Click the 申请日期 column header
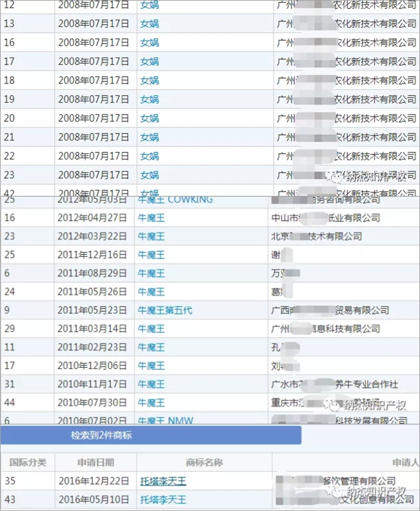 95,463
